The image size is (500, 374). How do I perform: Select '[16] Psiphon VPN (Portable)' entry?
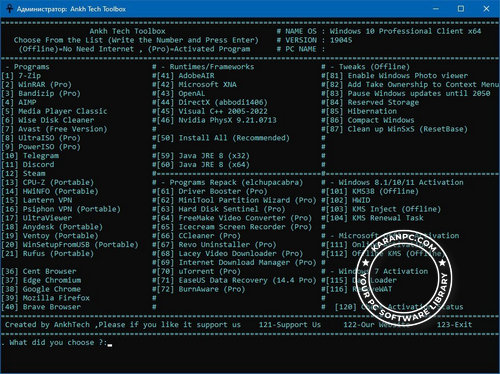[x=61, y=209]
